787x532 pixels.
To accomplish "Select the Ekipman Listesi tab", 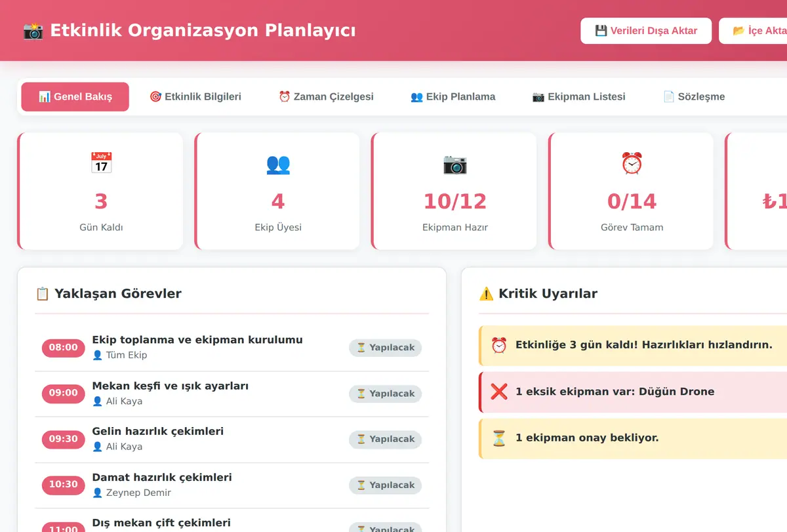I will click(578, 96).
